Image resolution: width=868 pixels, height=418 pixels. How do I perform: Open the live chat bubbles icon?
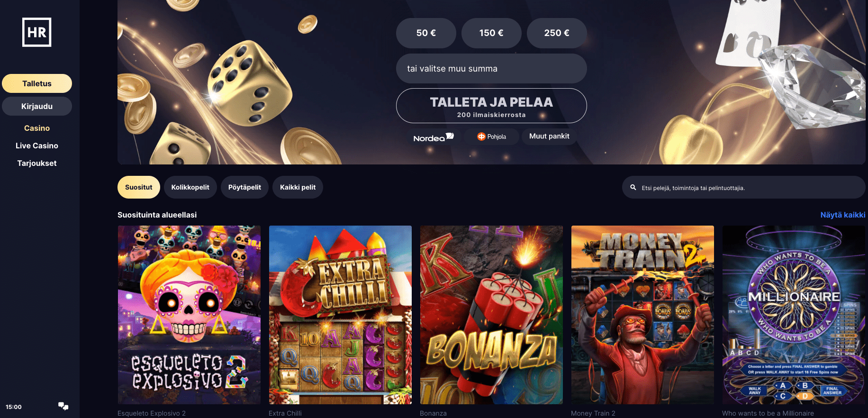pos(63,406)
